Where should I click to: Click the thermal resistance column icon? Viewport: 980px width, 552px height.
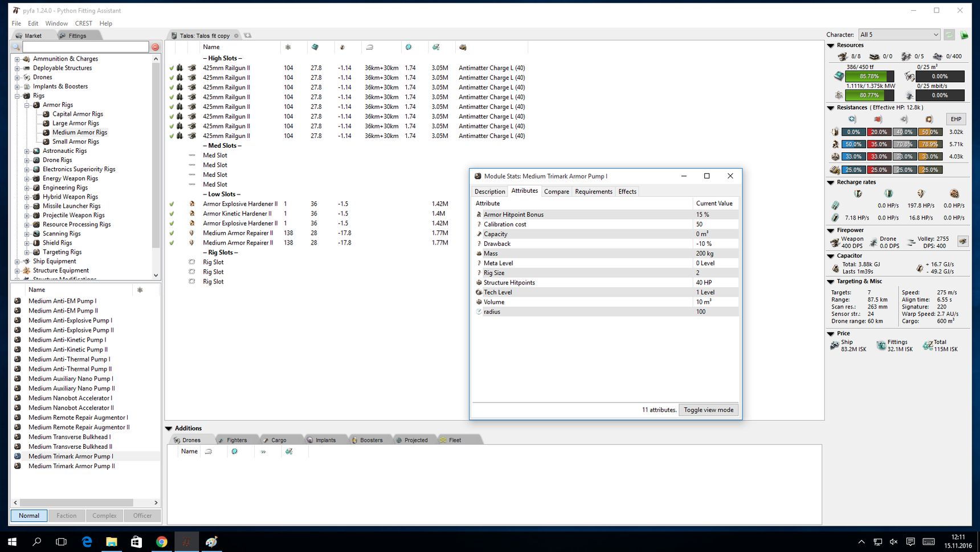tap(878, 119)
